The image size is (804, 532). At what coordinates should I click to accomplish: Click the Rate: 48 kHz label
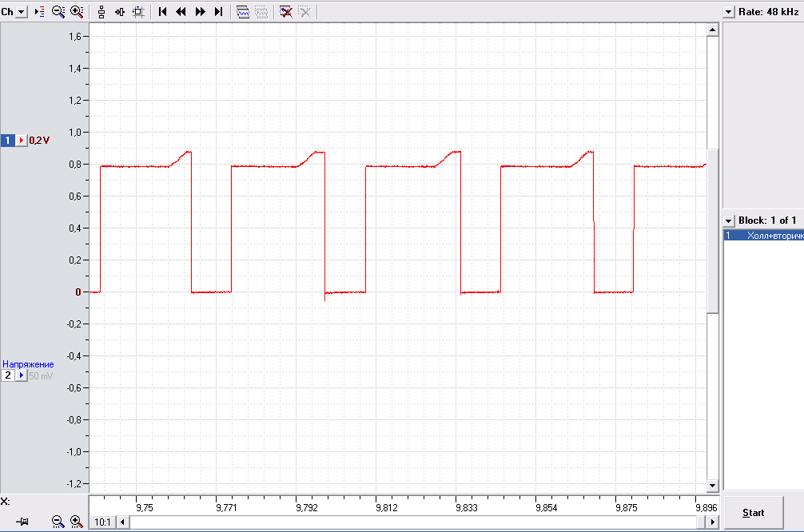point(768,11)
